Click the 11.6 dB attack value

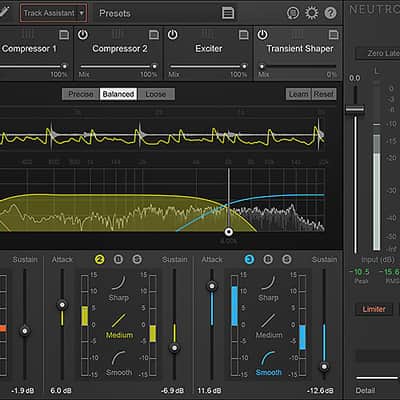coord(209,390)
